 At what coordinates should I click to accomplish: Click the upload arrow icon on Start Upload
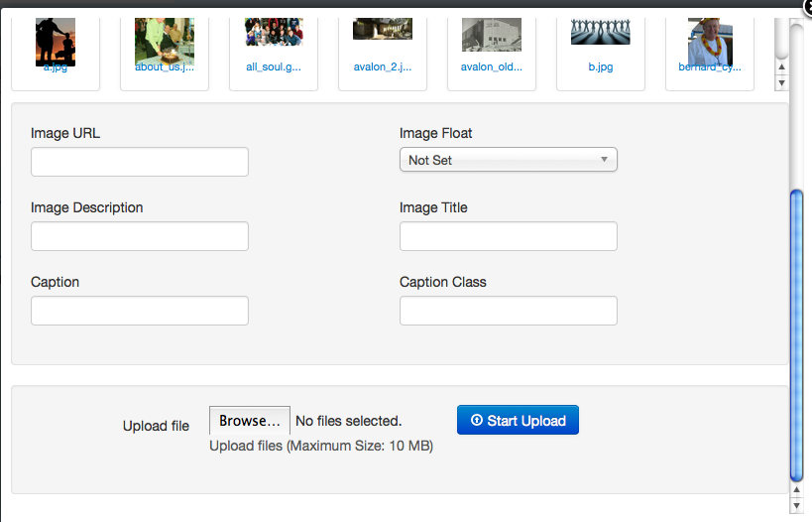tap(477, 421)
